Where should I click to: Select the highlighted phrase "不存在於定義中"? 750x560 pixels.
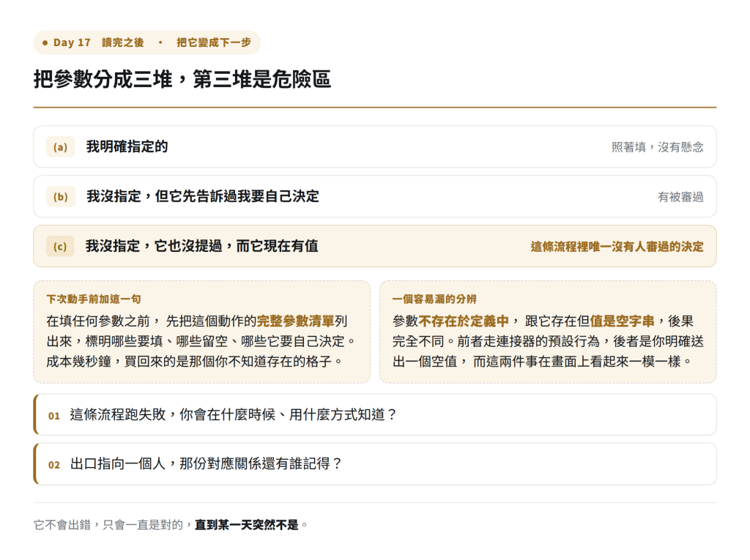[463, 321]
